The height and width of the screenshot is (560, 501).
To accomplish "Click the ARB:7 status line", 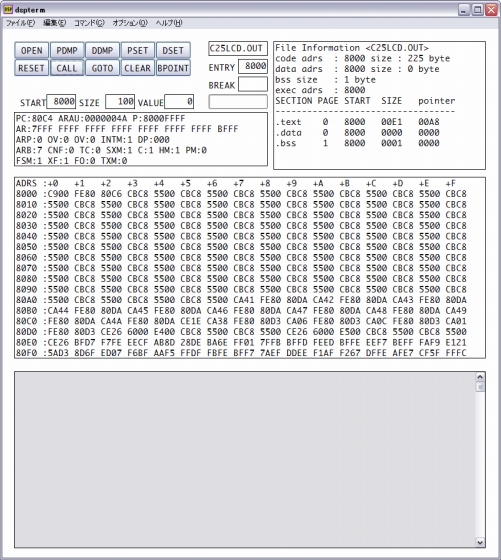I will 111,150.
